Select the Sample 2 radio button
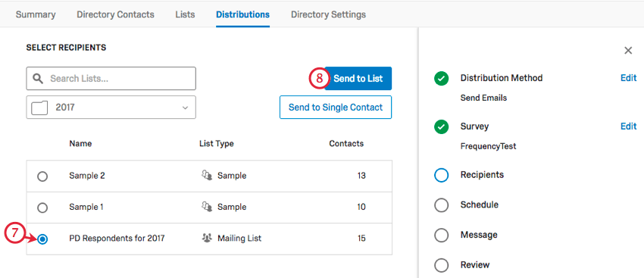This screenshot has width=644, height=278. [42, 176]
